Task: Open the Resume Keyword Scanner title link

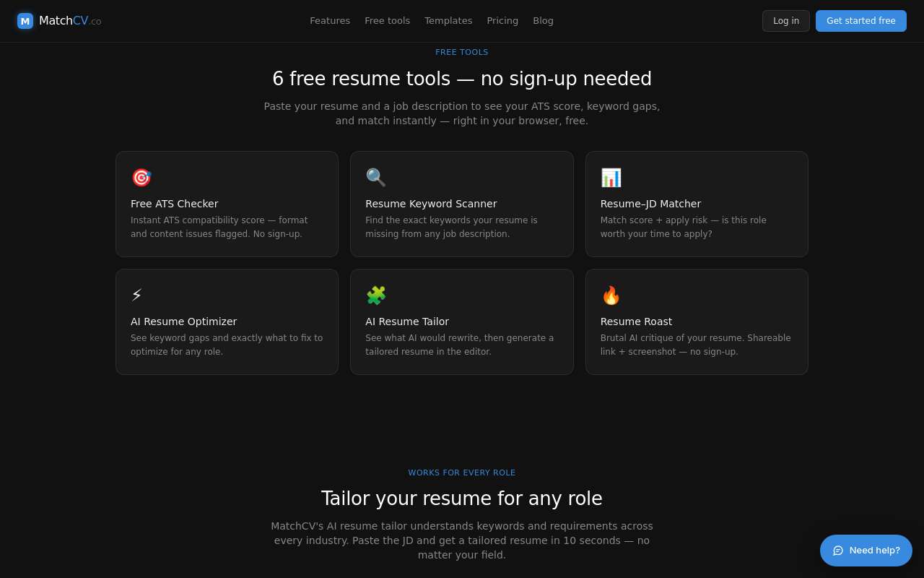Action: [x=431, y=204]
